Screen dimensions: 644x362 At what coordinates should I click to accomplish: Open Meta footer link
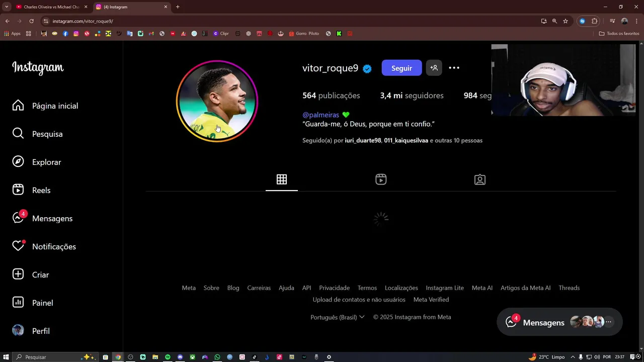pyautogui.click(x=189, y=288)
